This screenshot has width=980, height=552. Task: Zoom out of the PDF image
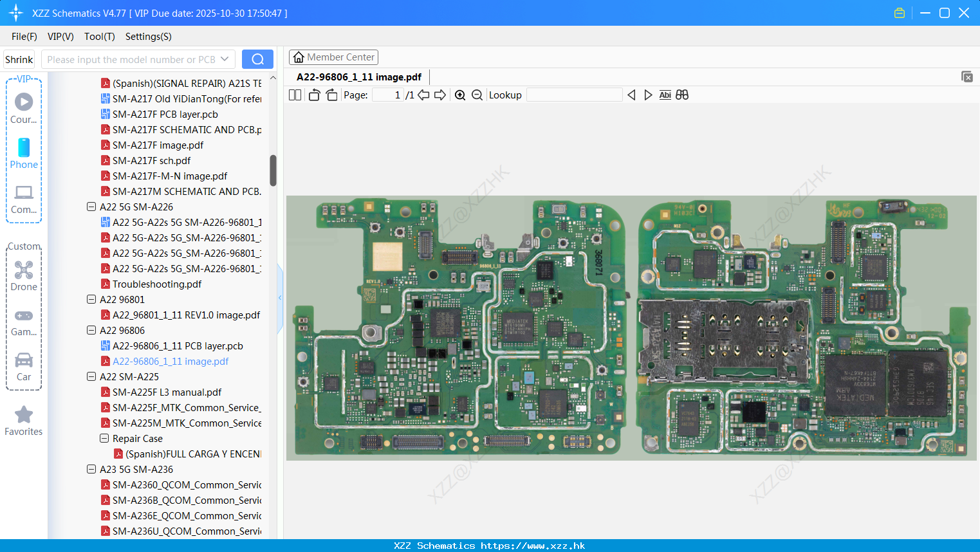[477, 95]
